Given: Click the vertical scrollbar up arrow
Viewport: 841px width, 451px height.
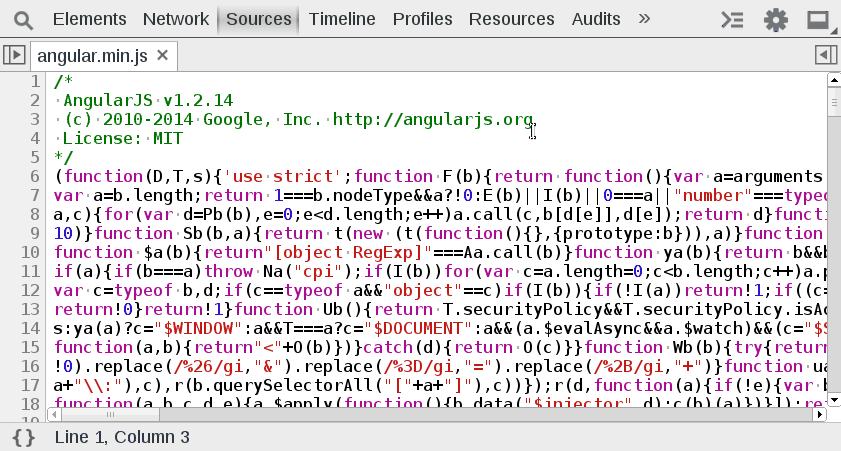Looking at the screenshot, I should pyautogui.click(x=833, y=80).
